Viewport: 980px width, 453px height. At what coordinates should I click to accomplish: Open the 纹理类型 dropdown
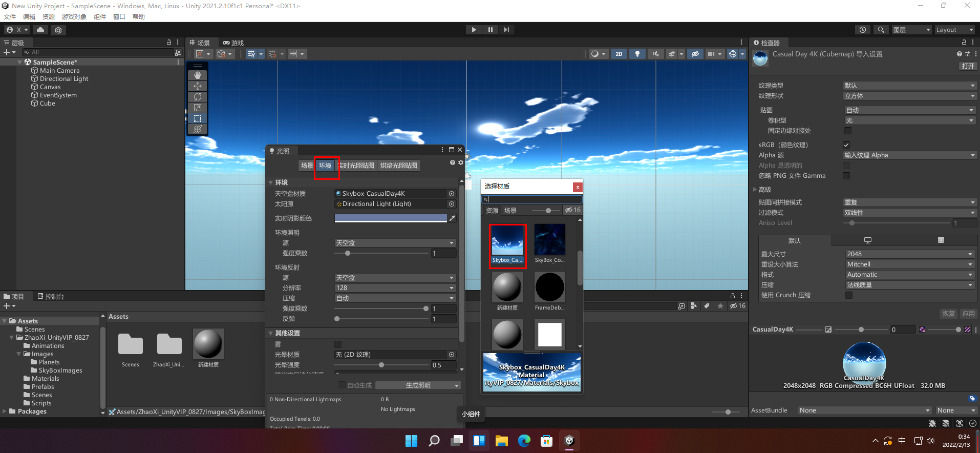point(910,86)
